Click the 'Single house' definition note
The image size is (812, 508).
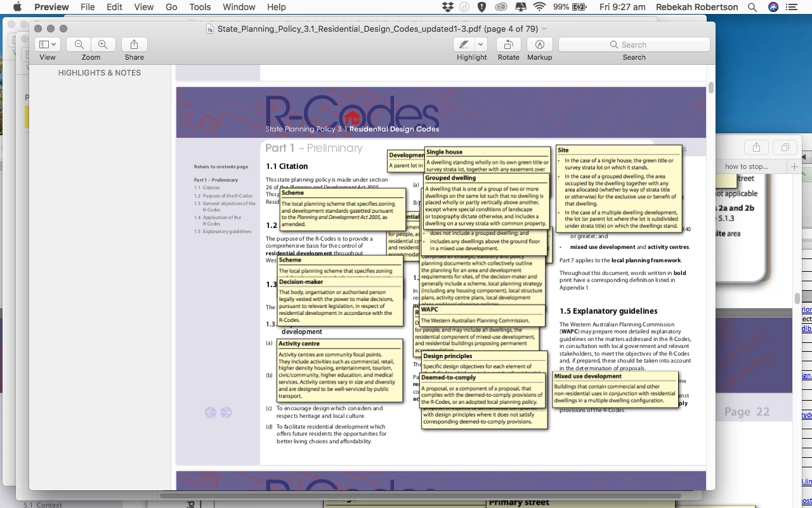pyautogui.click(x=487, y=160)
